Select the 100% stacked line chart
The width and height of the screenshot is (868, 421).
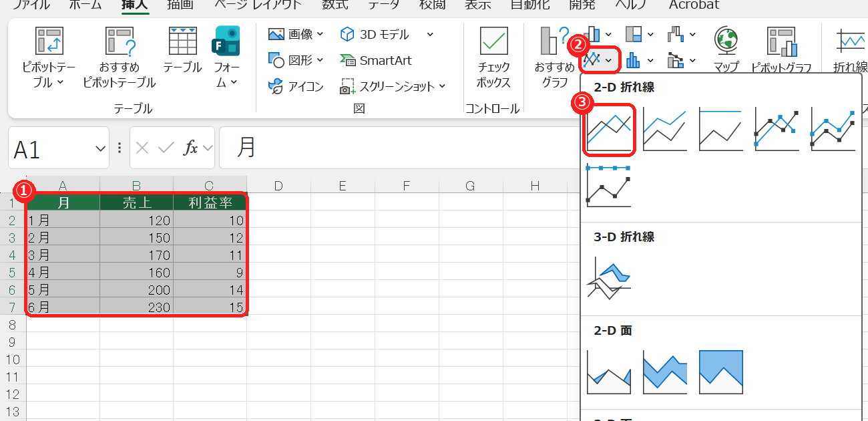click(x=721, y=128)
